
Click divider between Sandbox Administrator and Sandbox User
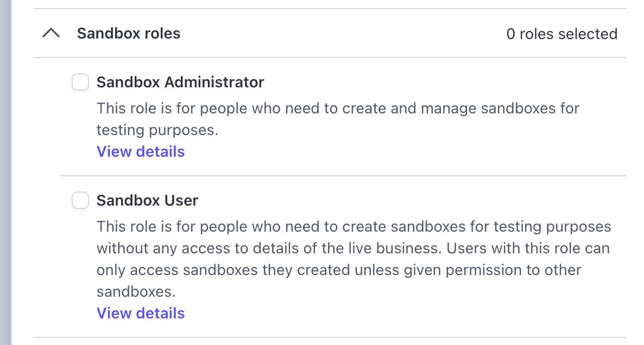click(343, 176)
